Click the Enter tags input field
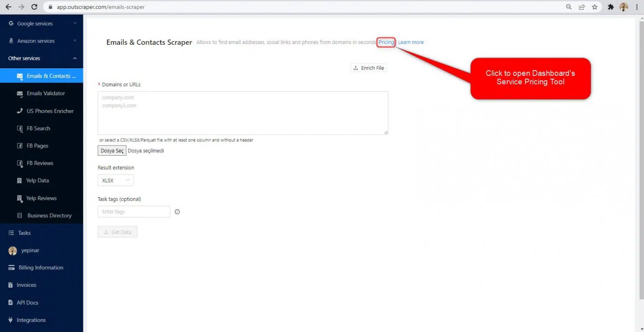Screen dimensions: 644x332 click(x=134, y=212)
